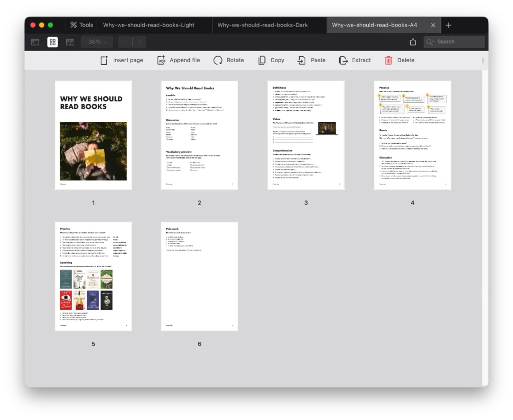The width and height of the screenshot is (513, 420).
Task: Click the Delete label
Action: (406, 60)
